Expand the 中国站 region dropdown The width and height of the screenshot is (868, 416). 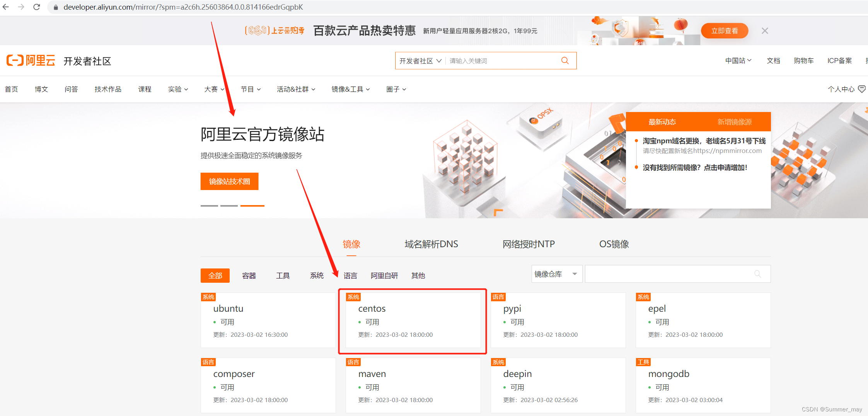(x=738, y=61)
